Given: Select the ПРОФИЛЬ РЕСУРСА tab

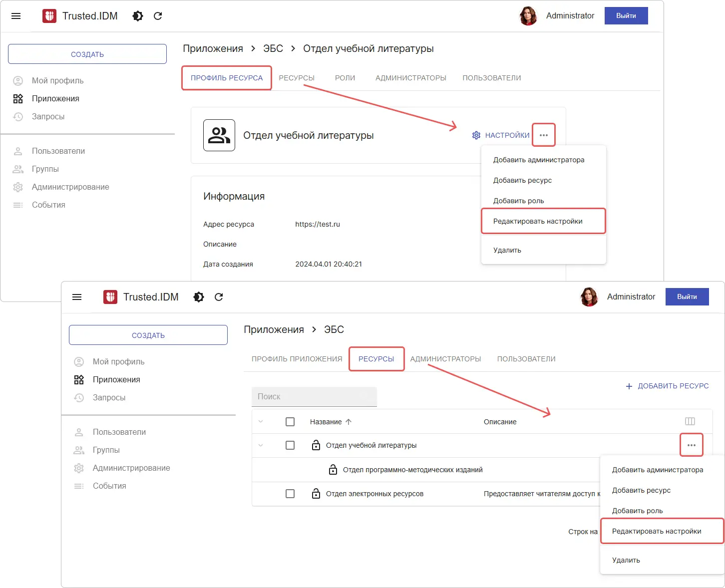Looking at the screenshot, I should (227, 78).
